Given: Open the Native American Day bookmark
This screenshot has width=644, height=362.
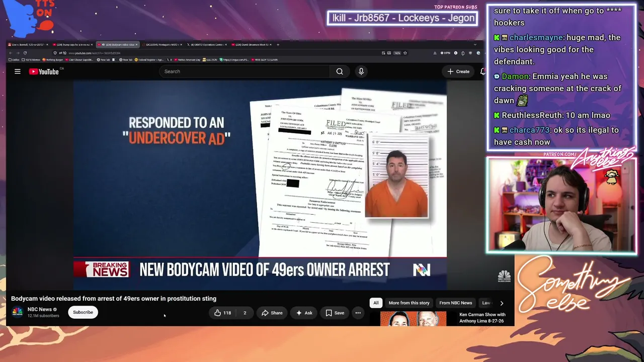Looking at the screenshot, I should (187, 60).
